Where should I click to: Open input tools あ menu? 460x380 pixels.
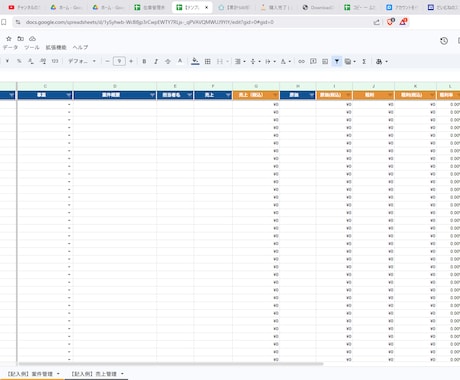pyautogui.click(x=381, y=61)
